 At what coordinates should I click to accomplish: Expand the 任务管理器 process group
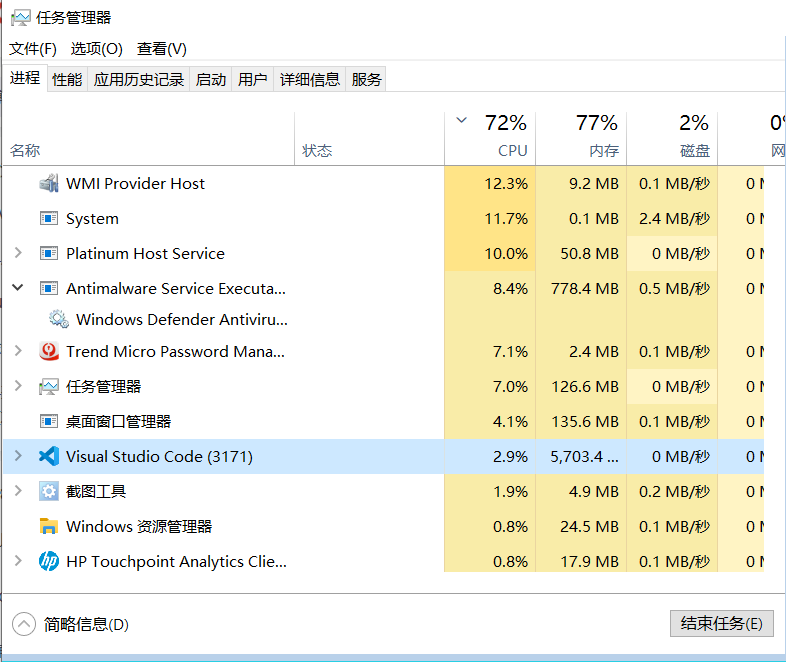18,385
